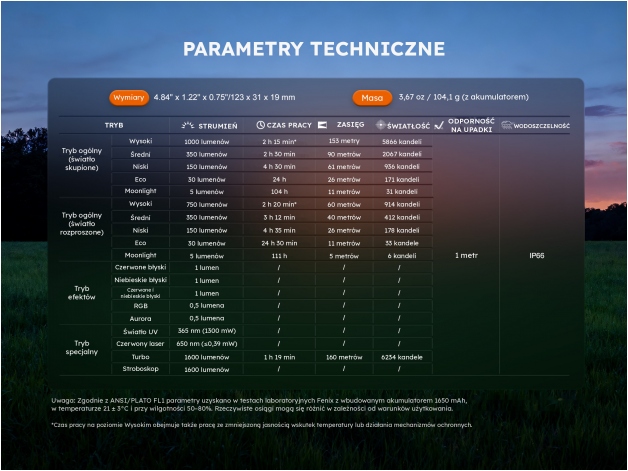Viewport: 628px width, 471px height.
Task: Select the PARAMETRY TECHNICZNE heading
Action: pos(314,49)
